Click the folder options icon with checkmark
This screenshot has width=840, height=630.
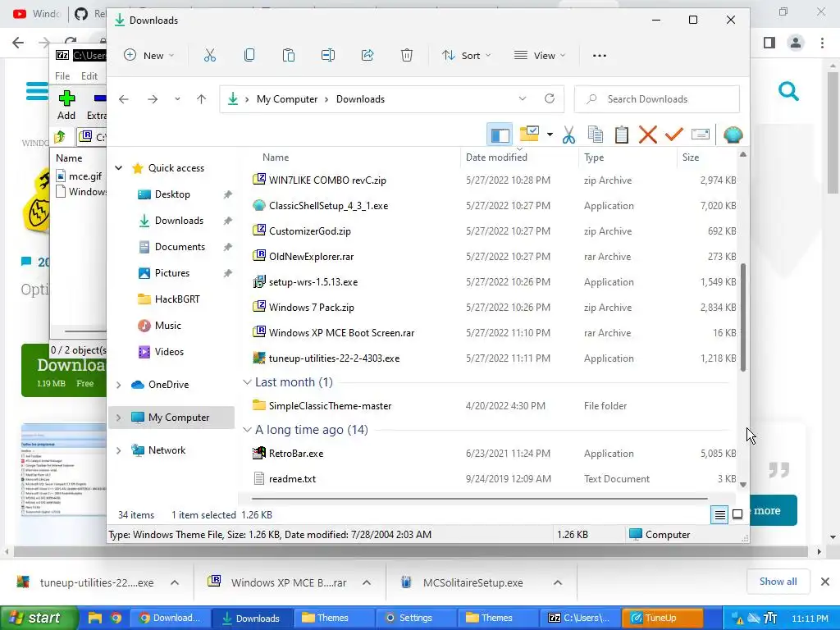[x=529, y=134]
